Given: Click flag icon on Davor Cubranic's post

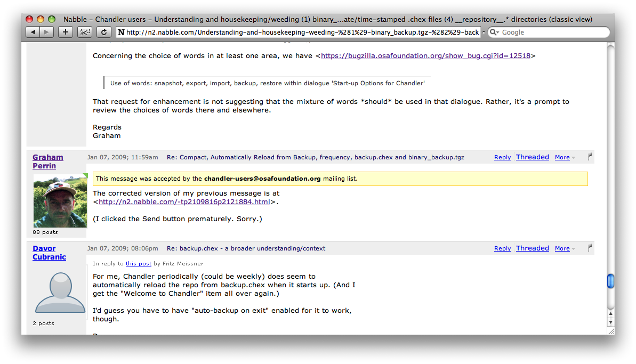Looking at the screenshot, I should (590, 248).
